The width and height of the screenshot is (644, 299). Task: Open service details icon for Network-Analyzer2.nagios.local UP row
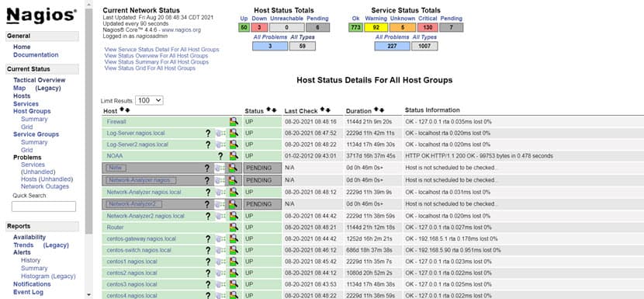click(234, 216)
